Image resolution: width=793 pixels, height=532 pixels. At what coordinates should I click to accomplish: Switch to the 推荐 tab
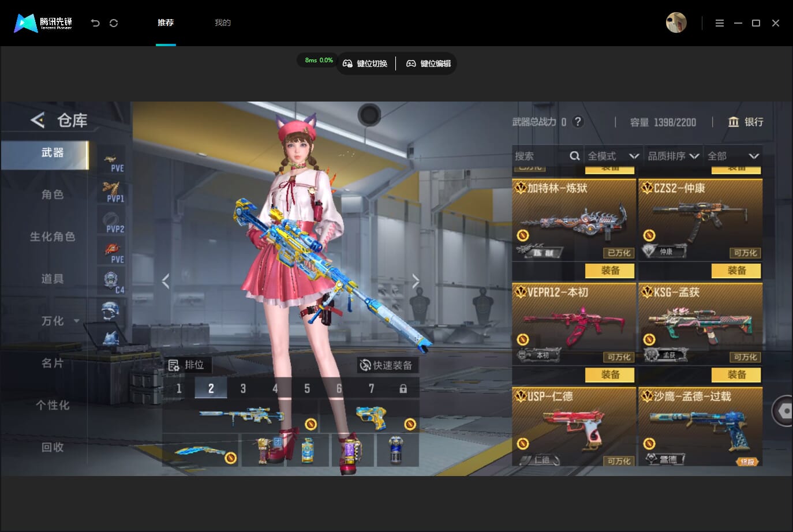[166, 23]
